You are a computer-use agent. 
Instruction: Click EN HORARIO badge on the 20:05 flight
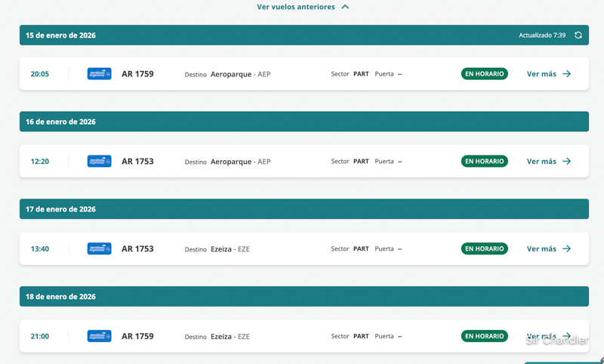click(484, 74)
